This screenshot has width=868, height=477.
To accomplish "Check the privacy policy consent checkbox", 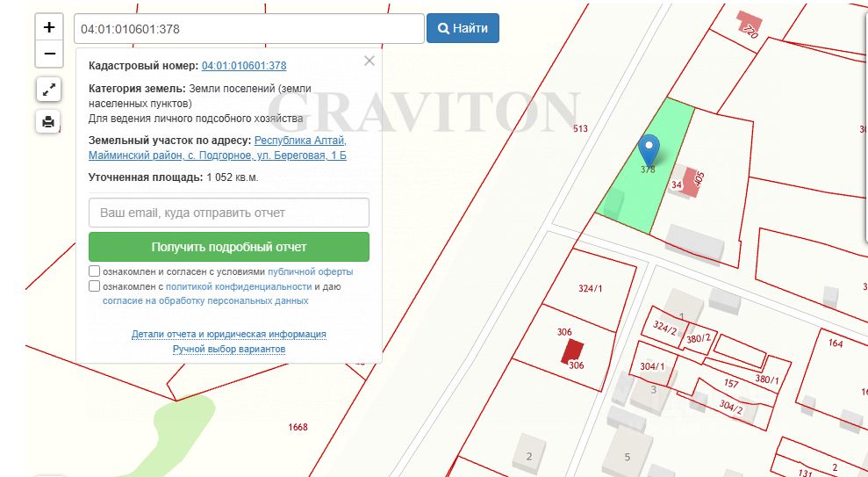I will pos(94,286).
